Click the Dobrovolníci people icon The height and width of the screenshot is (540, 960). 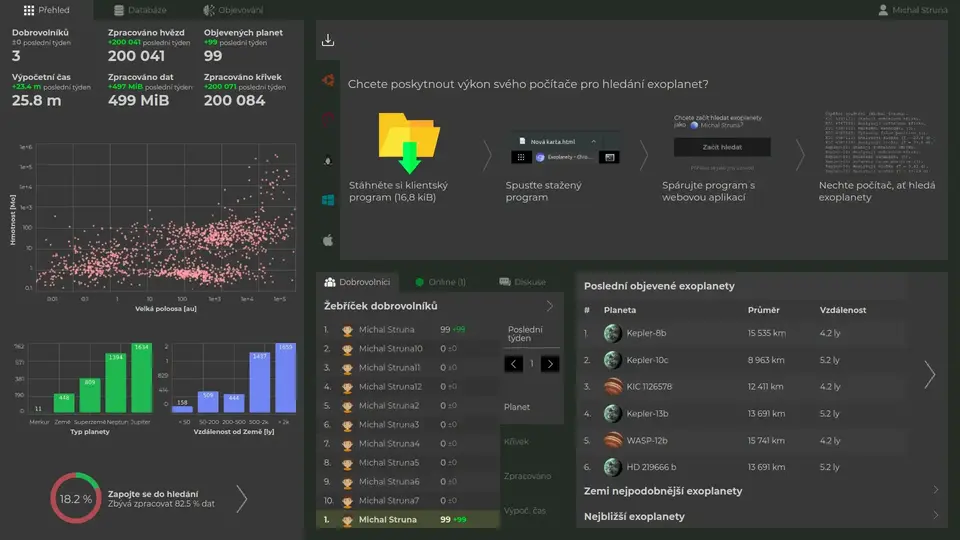(x=330, y=282)
